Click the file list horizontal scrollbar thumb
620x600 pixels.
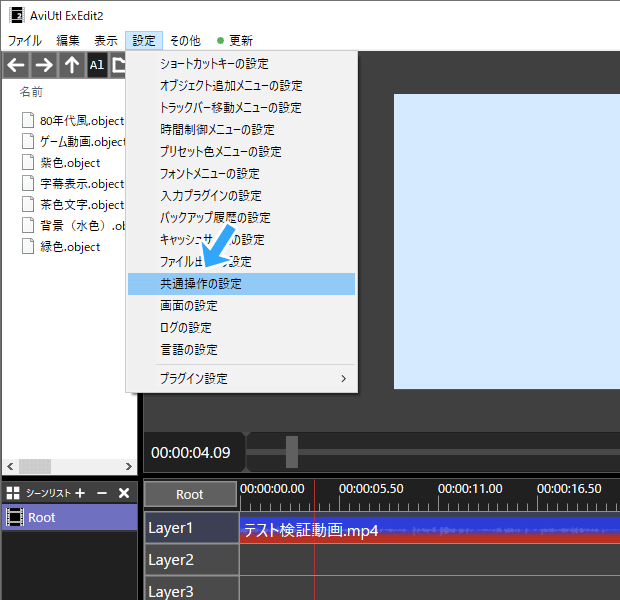click(35, 466)
